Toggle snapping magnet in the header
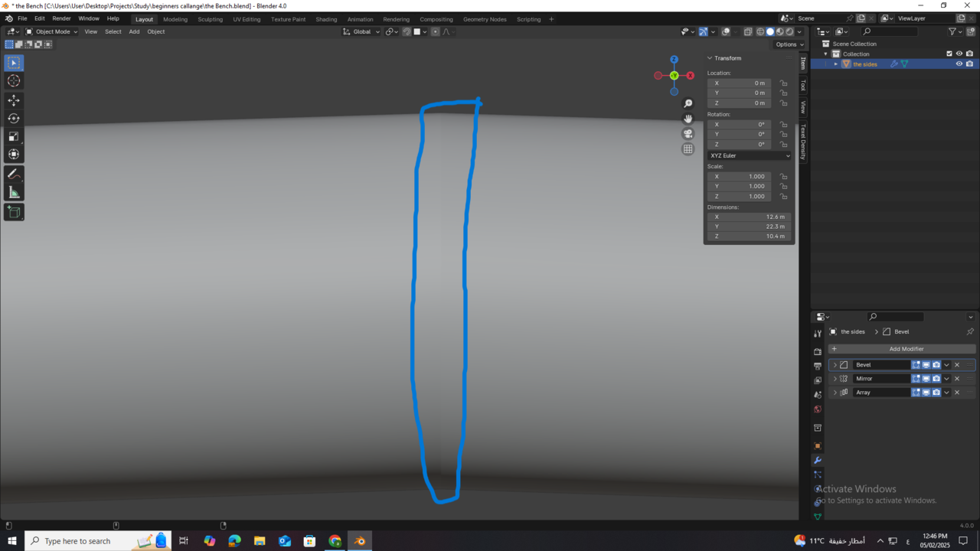This screenshot has height=551, width=980. pyautogui.click(x=406, y=31)
